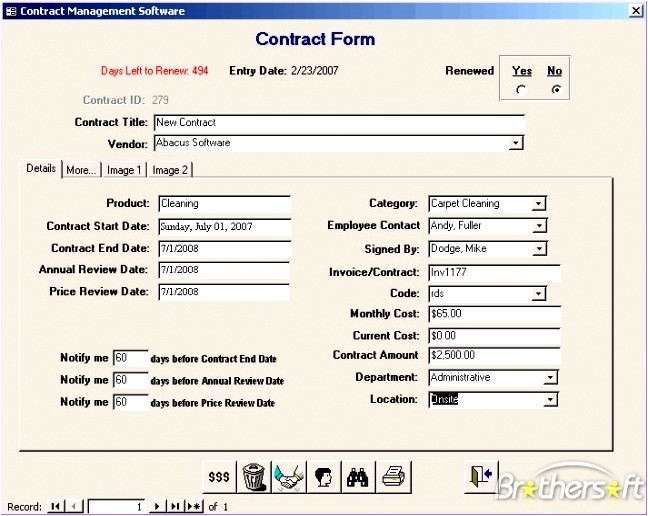Go to last record arrow
The width and height of the screenshot is (648, 516).
[175, 506]
